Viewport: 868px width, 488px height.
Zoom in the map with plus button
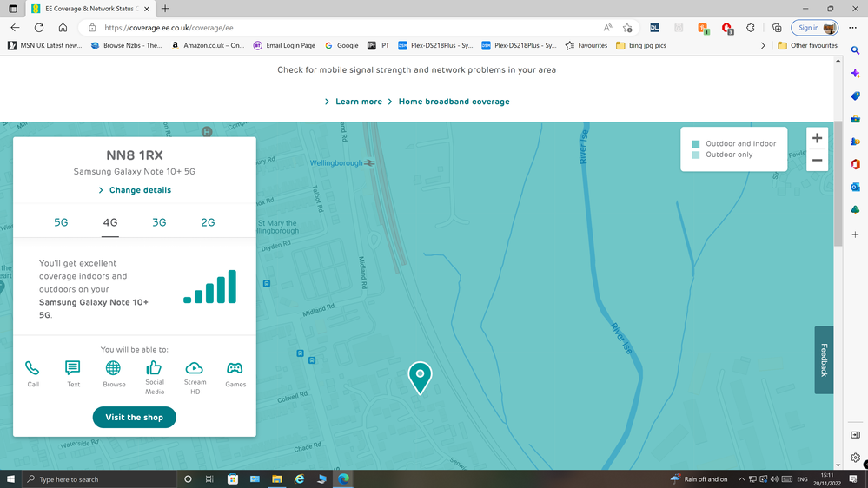(817, 138)
